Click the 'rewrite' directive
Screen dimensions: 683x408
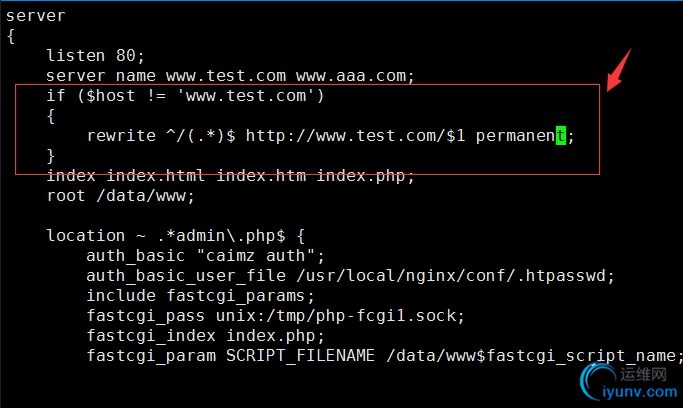point(121,136)
